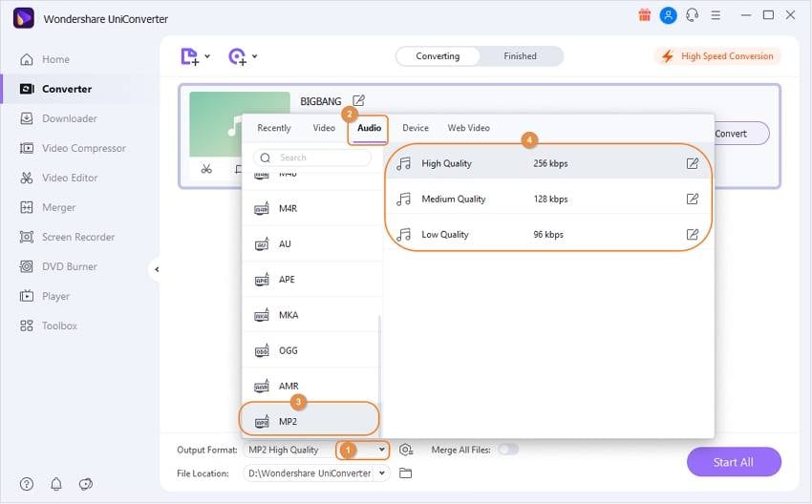Edit High Quality preset settings
This screenshot has width=812, height=504.
(x=693, y=163)
